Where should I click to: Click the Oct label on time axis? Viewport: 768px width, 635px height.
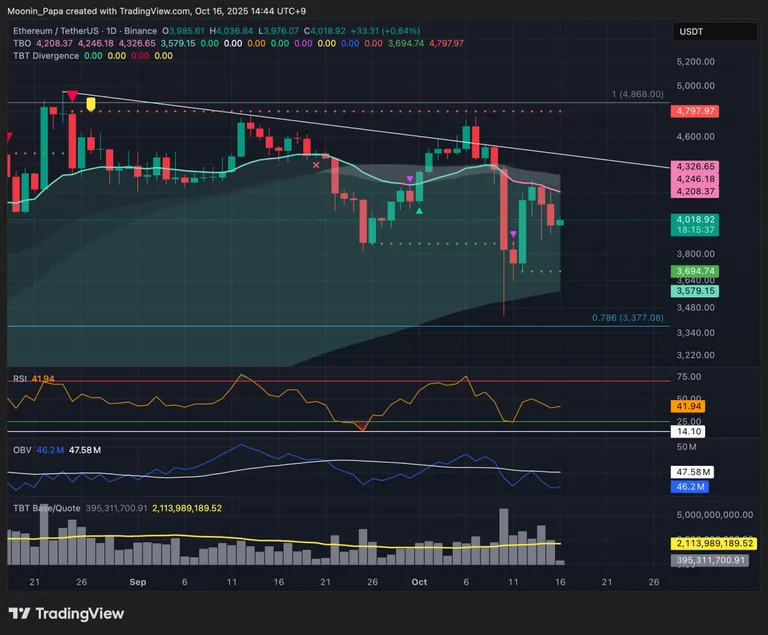419,581
